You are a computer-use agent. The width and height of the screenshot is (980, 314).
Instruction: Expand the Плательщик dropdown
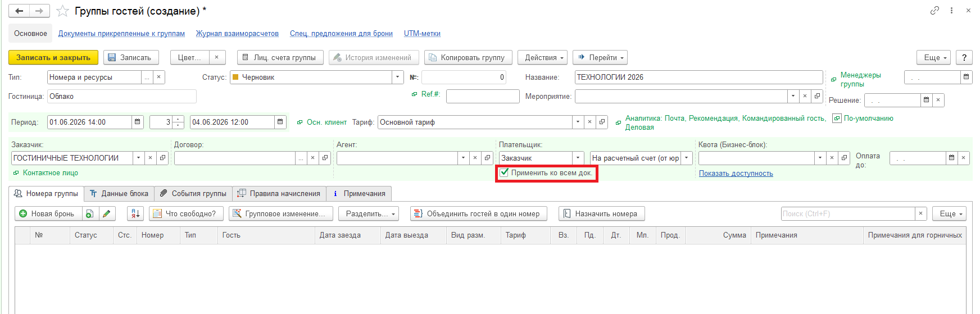[578, 158]
